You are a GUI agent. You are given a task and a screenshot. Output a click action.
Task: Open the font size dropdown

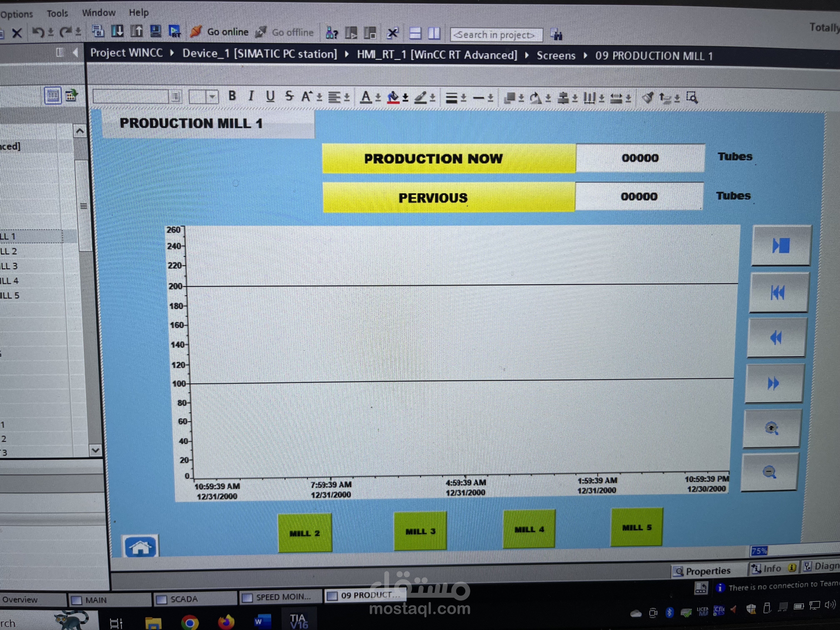tap(213, 97)
